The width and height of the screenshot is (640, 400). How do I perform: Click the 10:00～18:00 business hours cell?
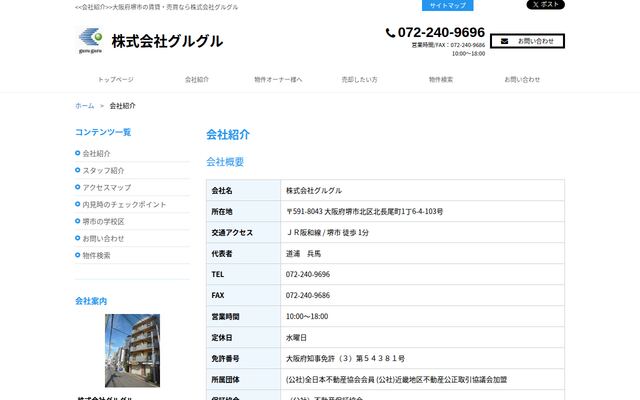click(x=422, y=316)
